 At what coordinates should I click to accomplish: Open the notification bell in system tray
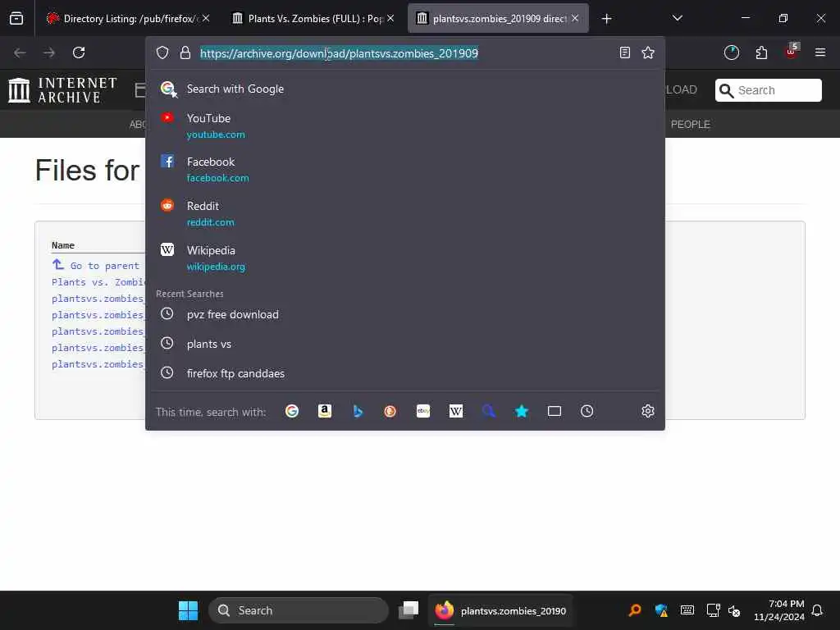tap(817, 610)
